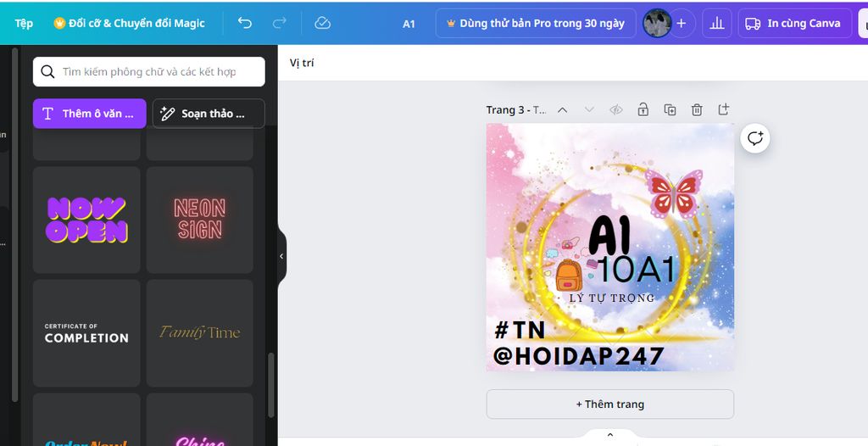This screenshot has width=868, height=446.
Task: Open Đổi cỡ & Chuyển đổi Magic
Action: point(129,23)
